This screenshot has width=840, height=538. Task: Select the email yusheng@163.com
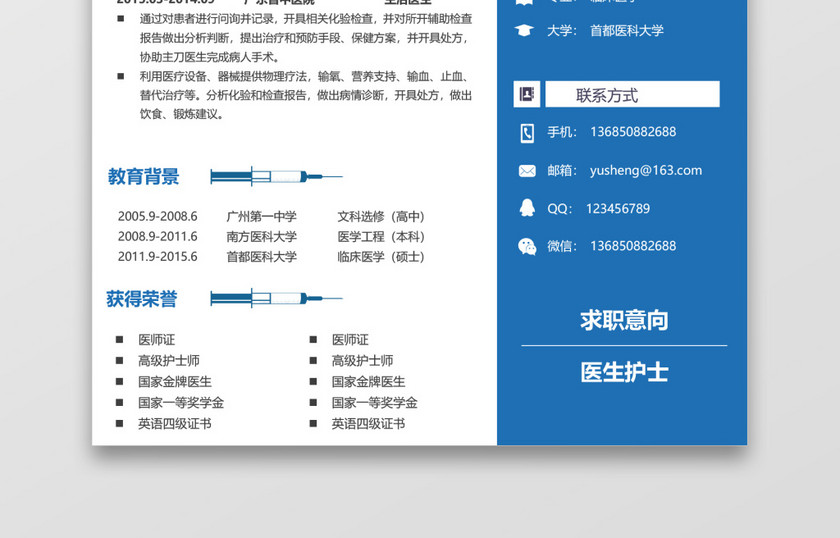646,170
